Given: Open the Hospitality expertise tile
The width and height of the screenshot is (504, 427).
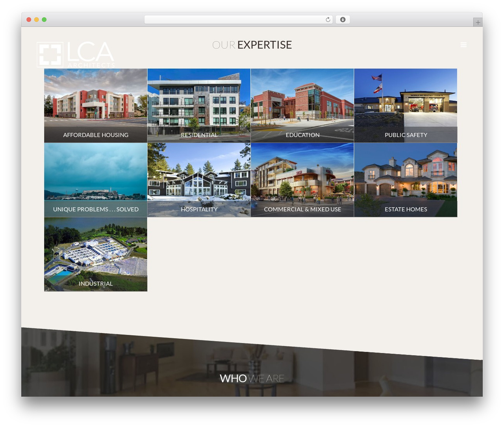Looking at the screenshot, I should click(199, 180).
